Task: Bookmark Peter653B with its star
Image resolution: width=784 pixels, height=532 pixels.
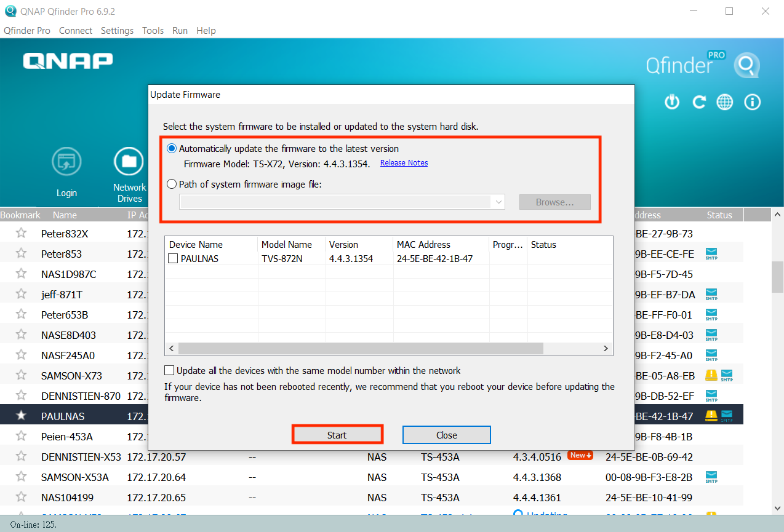Action: (22, 314)
